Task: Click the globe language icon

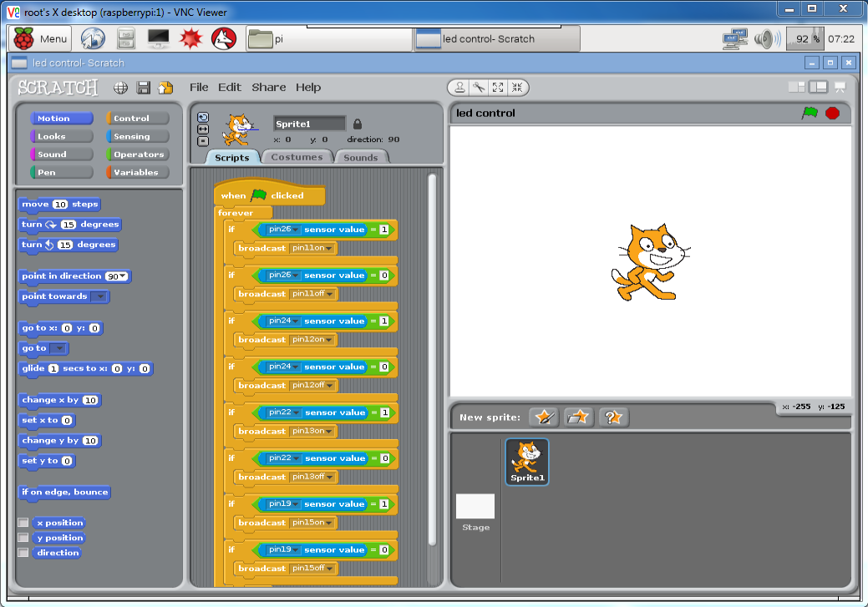Action: pyautogui.click(x=121, y=88)
